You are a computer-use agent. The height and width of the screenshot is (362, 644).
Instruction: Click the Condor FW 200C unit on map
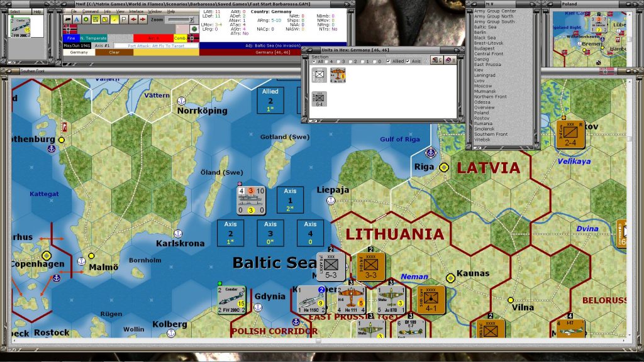pos(231,300)
